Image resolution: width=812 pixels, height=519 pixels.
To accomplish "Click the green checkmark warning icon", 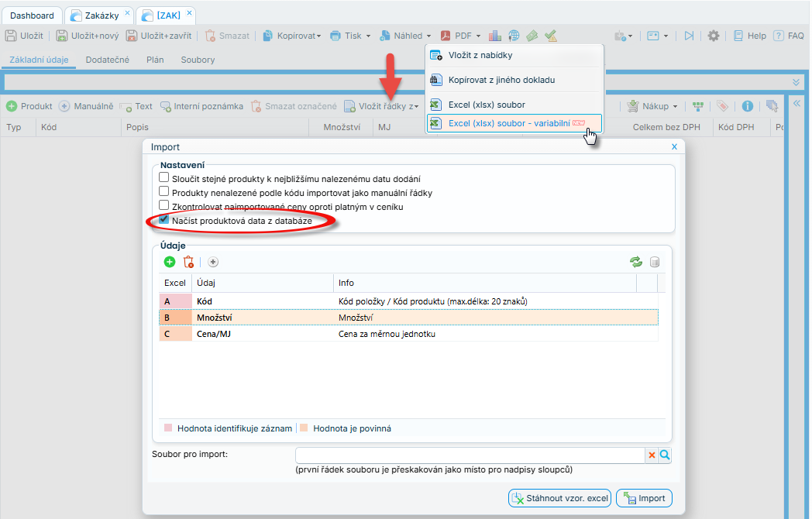I will (x=550, y=36).
